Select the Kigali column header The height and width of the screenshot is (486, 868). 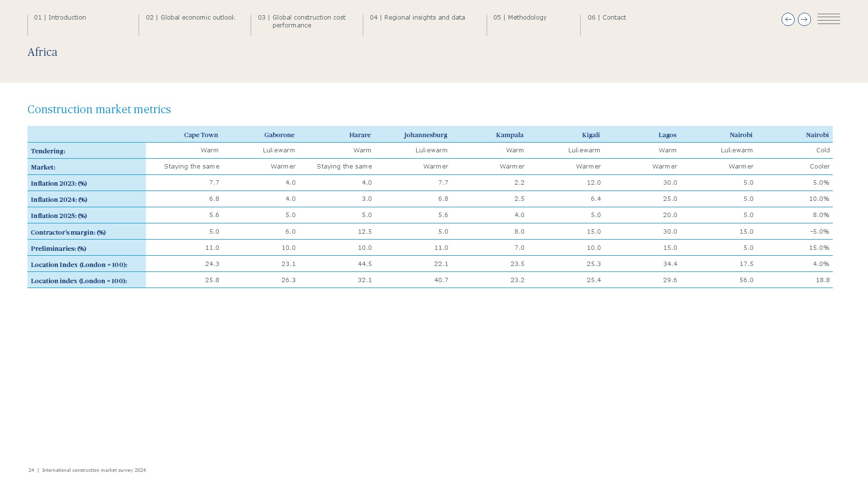coord(590,135)
